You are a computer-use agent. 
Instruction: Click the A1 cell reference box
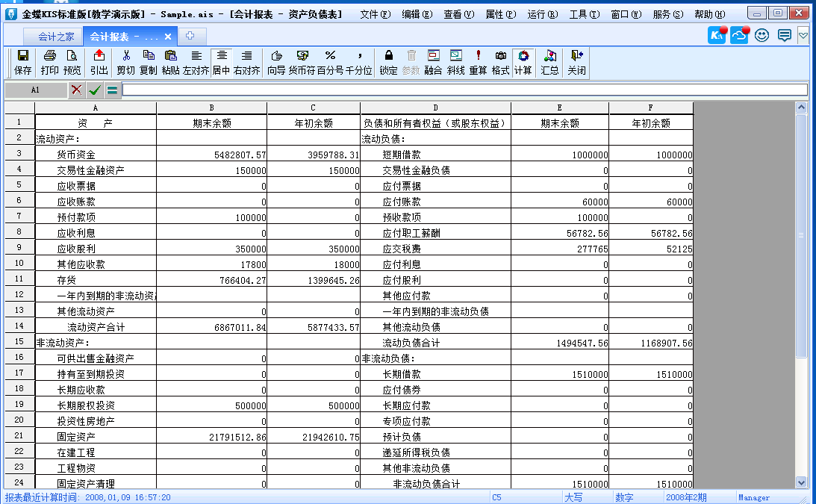tap(35, 90)
